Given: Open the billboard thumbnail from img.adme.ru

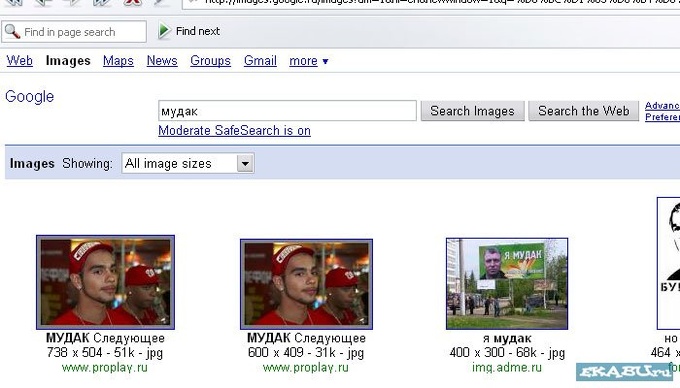Looking at the screenshot, I should (507, 284).
